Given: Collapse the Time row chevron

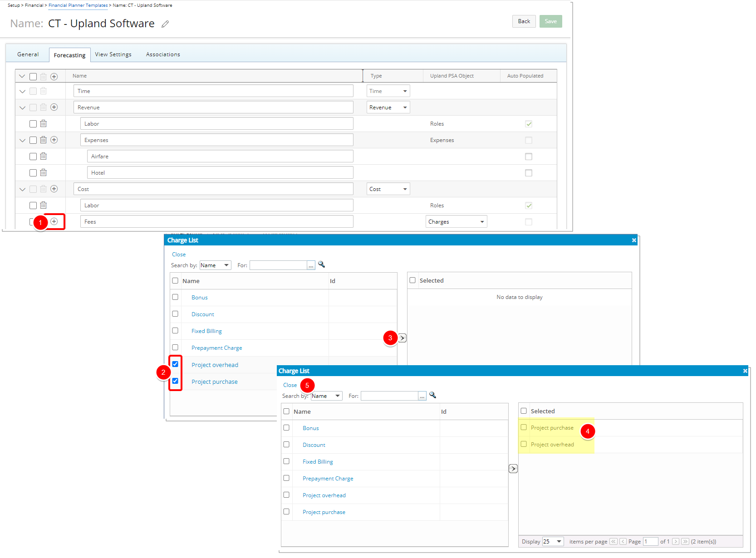Looking at the screenshot, I should 22,91.
